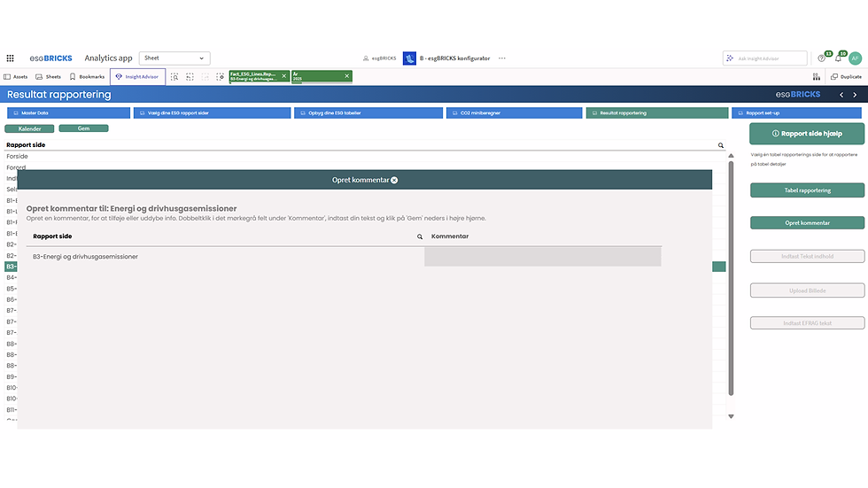Click the app thumbnail icon

[409, 58]
